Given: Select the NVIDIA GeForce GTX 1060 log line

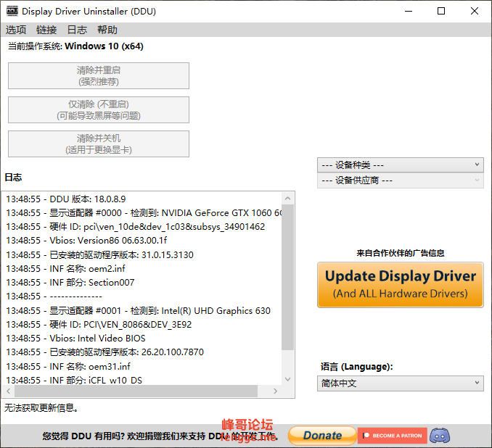Looking at the screenshot, I should (144, 213).
